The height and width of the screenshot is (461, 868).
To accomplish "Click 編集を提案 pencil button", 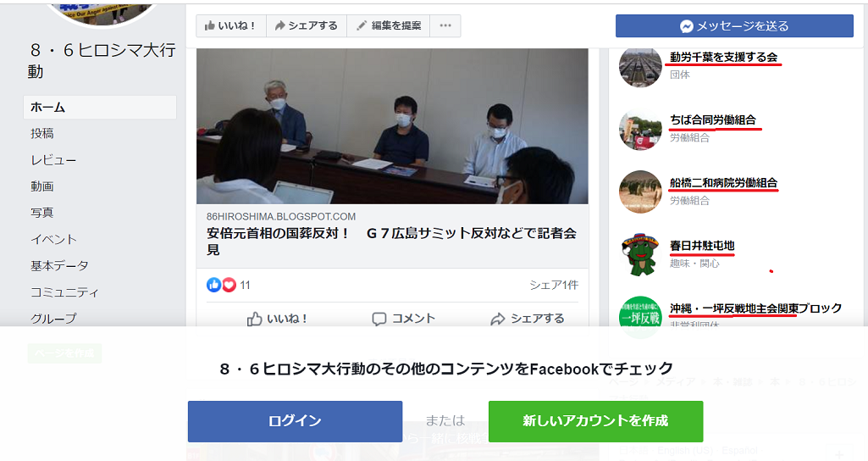I will click(388, 25).
